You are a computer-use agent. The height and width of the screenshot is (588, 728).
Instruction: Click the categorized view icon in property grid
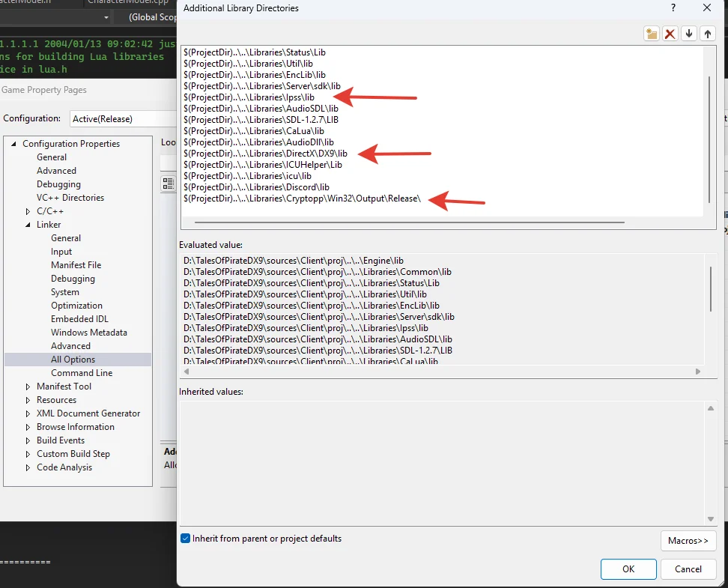click(x=169, y=184)
